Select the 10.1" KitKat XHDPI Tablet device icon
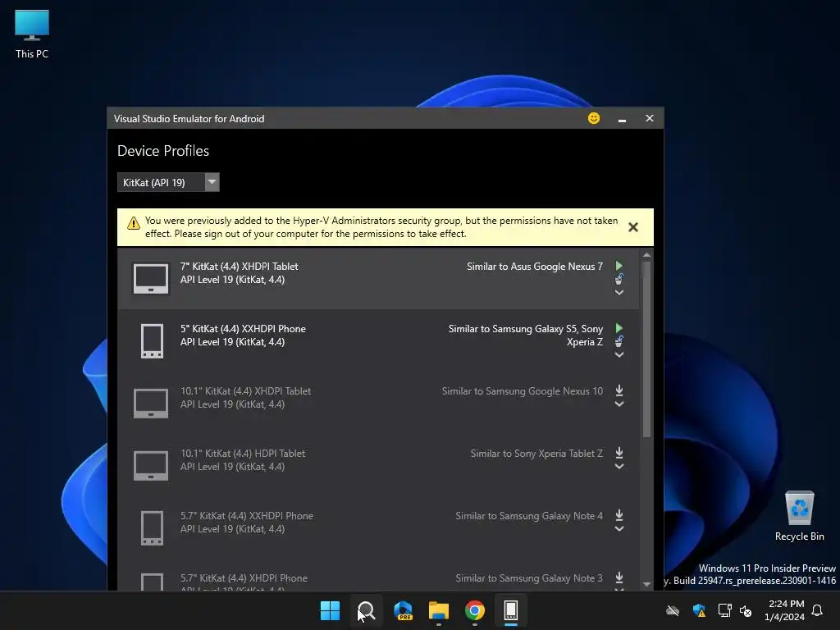The height and width of the screenshot is (630, 840). pyautogui.click(x=151, y=404)
